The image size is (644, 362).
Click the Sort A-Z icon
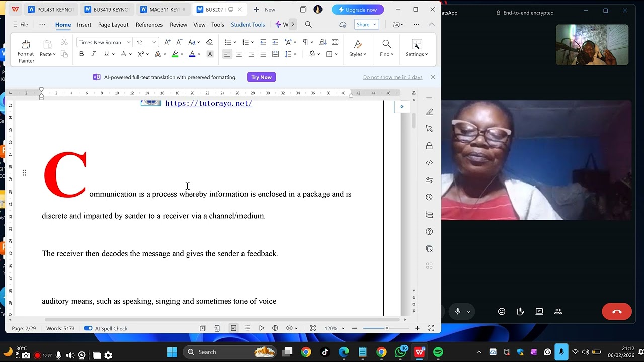tap(323, 42)
